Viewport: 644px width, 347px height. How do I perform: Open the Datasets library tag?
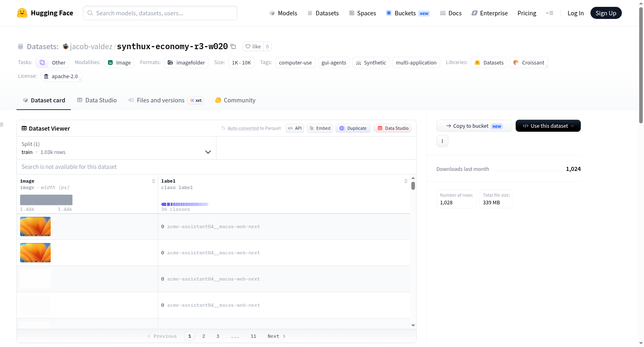pyautogui.click(x=489, y=62)
